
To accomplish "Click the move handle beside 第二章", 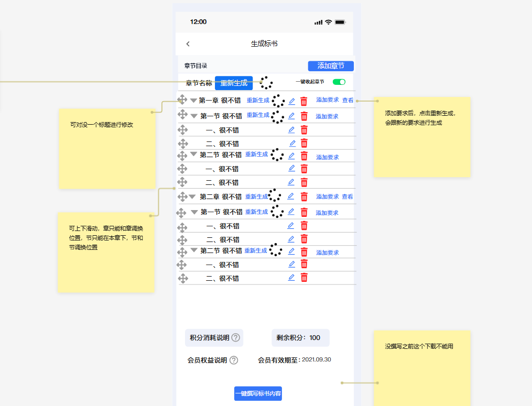I will point(182,196).
